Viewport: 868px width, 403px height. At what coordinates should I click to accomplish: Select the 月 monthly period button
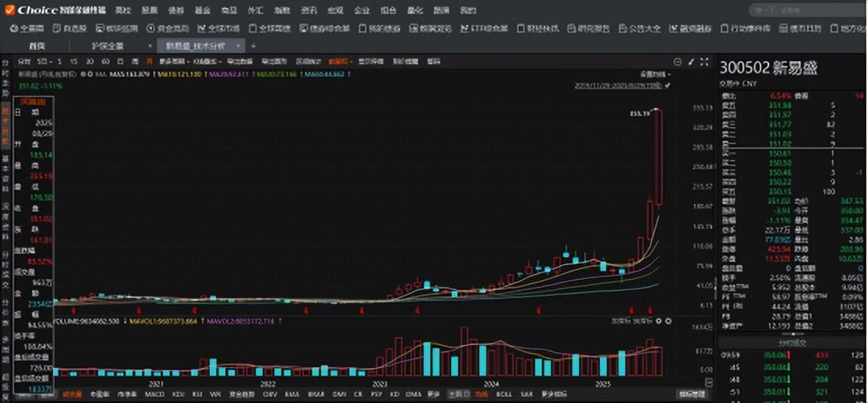point(149,61)
